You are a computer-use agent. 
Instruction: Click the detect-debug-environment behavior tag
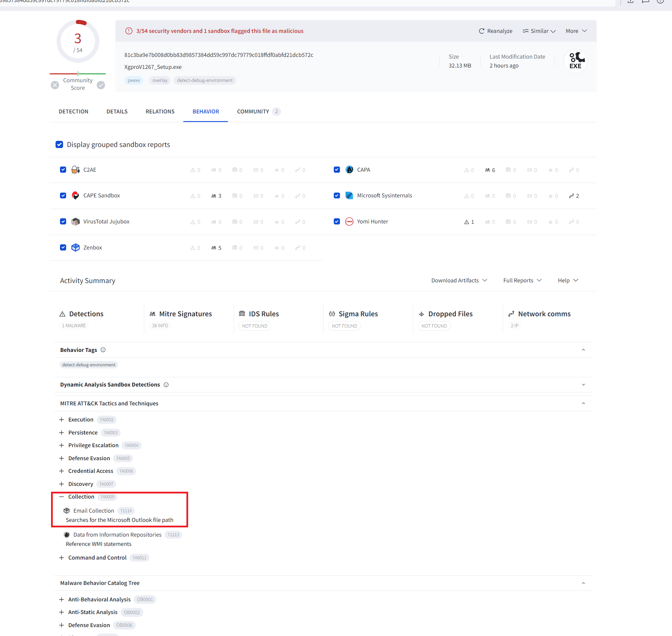[x=89, y=365]
